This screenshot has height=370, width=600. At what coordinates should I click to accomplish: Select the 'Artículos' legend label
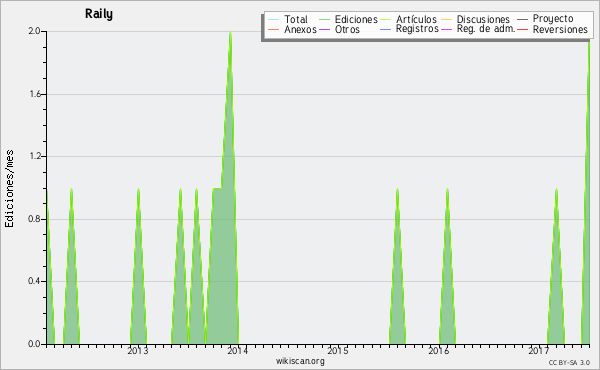coord(416,19)
